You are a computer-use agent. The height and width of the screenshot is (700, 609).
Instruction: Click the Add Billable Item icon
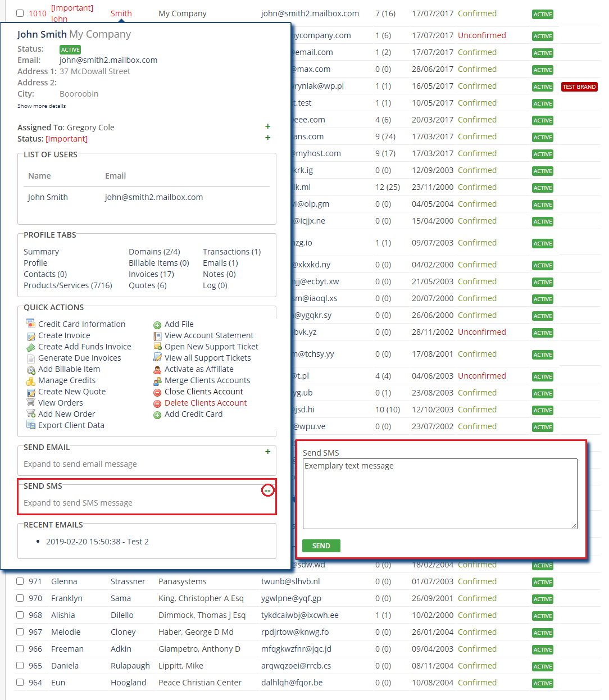point(31,370)
